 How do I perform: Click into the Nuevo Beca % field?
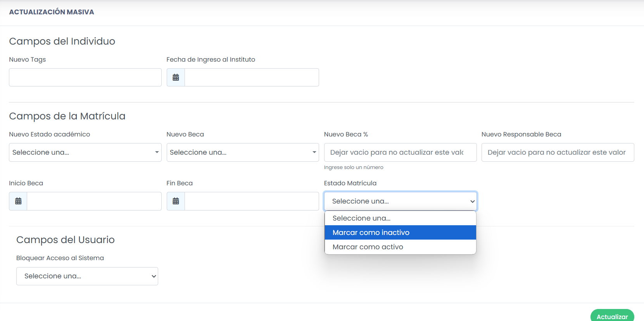coord(400,152)
